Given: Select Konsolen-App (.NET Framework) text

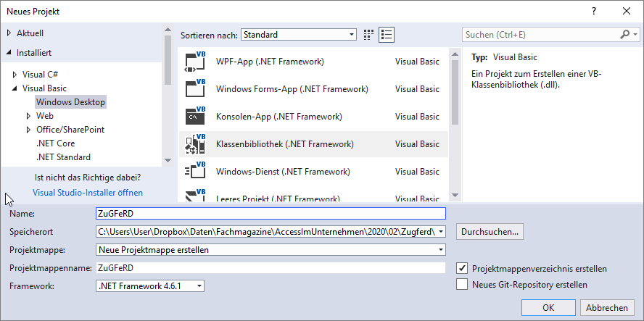Looking at the screenshot, I should [x=279, y=117].
